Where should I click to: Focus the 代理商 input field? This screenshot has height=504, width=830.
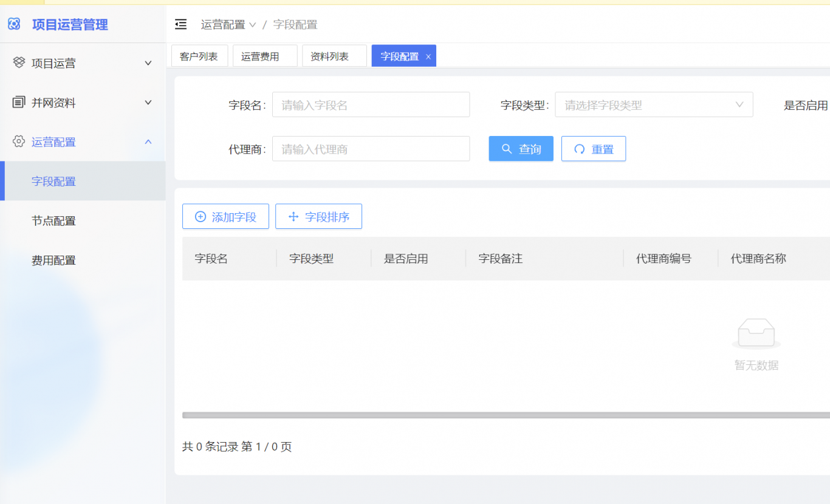point(371,149)
